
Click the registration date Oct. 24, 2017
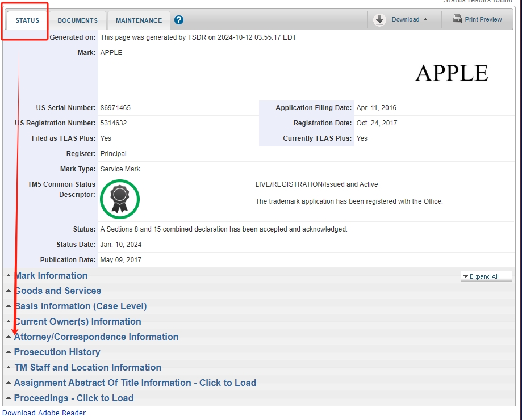[x=377, y=123]
